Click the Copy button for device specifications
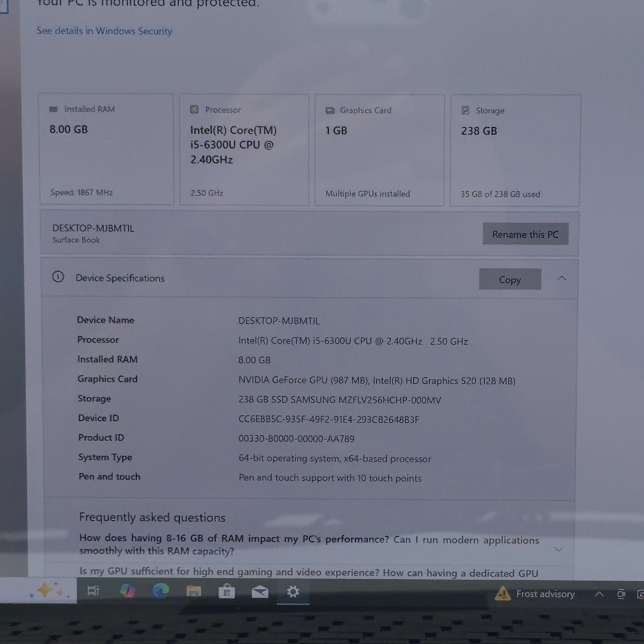The width and height of the screenshot is (644, 644). [510, 280]
